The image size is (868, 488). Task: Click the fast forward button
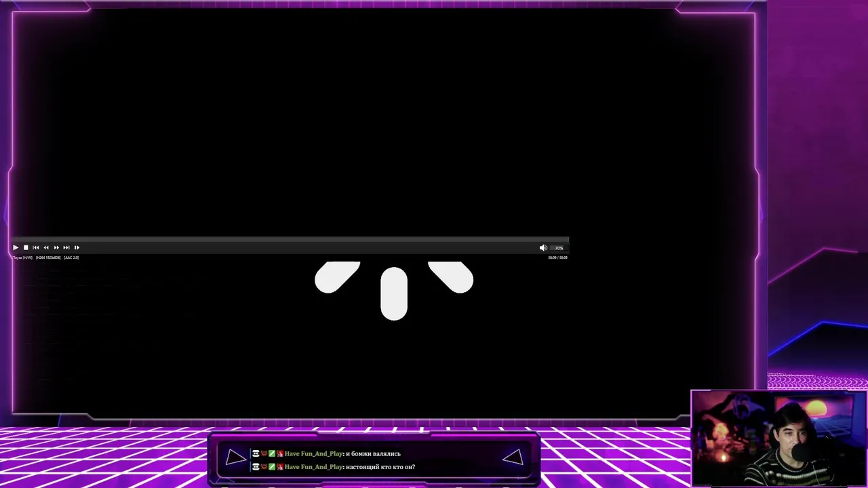[56, 247]
